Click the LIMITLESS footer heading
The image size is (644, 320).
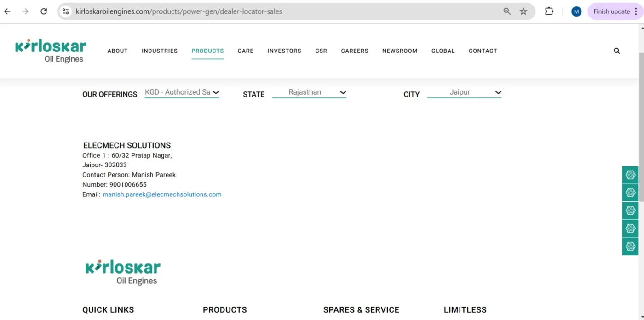465,310
